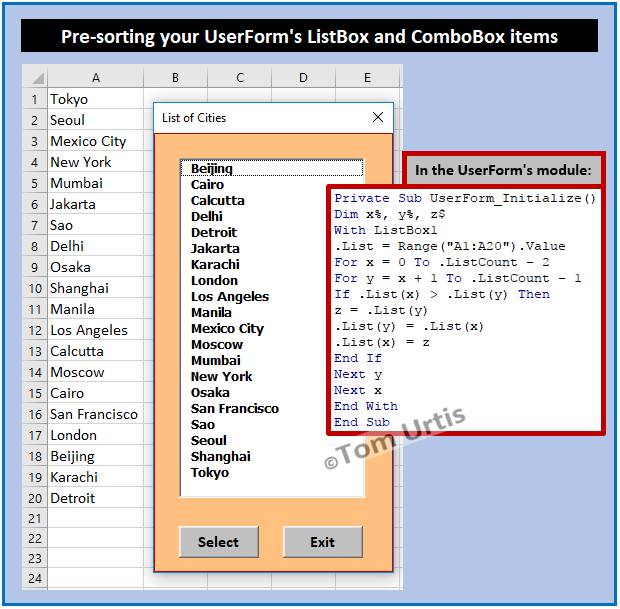Click the 'Private Sub UserForm_Initialize()' line

(x=465, y=198)
